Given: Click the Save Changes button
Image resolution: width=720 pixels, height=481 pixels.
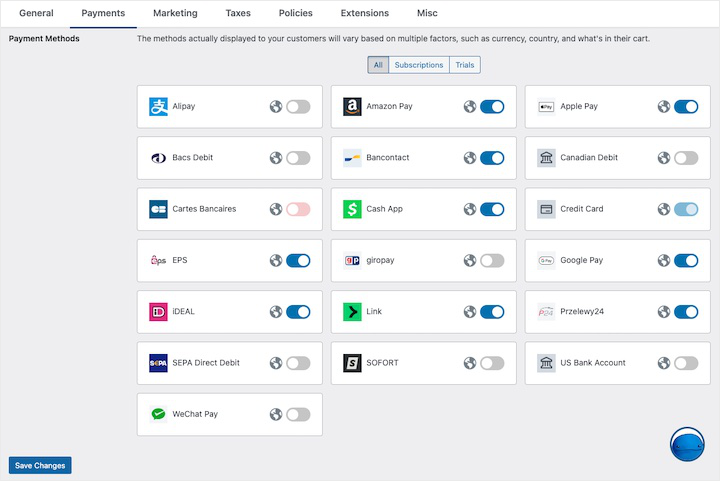Looking at the screenshot, I should coord(40,466).
